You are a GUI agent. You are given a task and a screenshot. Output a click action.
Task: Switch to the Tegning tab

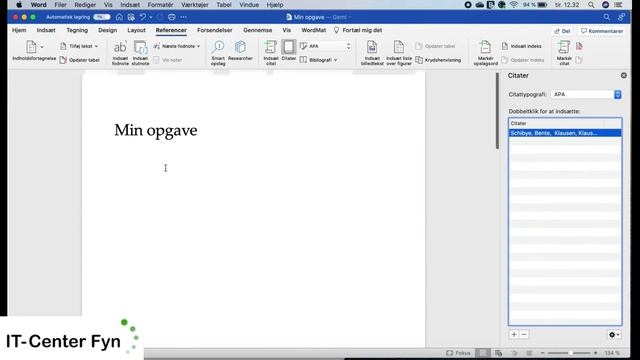click(x=77, y=30)
